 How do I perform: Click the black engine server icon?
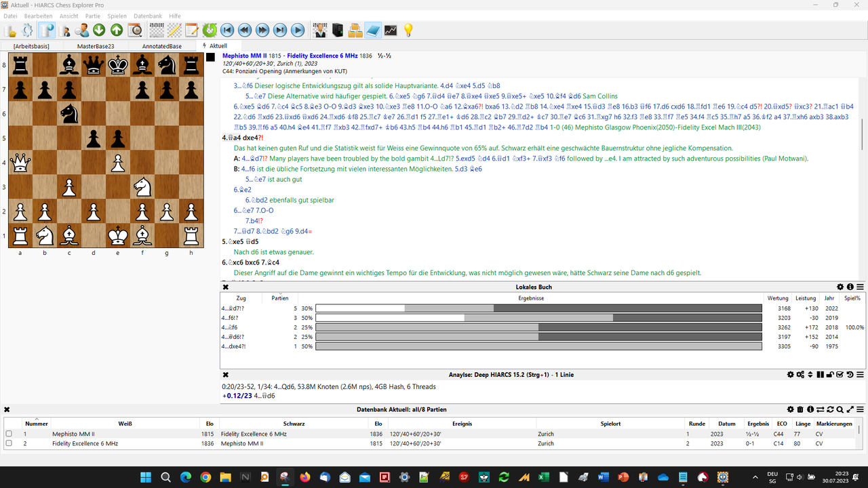click(x=338, y=30)
